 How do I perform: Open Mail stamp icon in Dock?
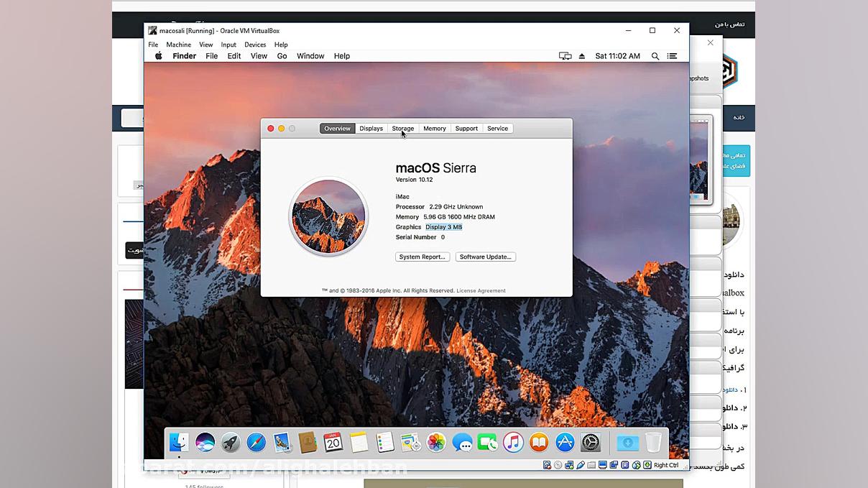click(282, 442)
